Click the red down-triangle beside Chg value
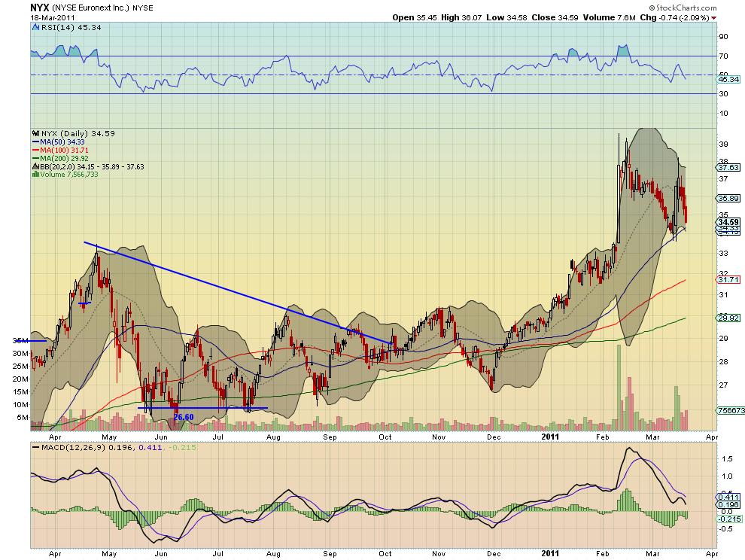Image resolution: width=745 pixels, height=560 pixels. tap(714, 18)
